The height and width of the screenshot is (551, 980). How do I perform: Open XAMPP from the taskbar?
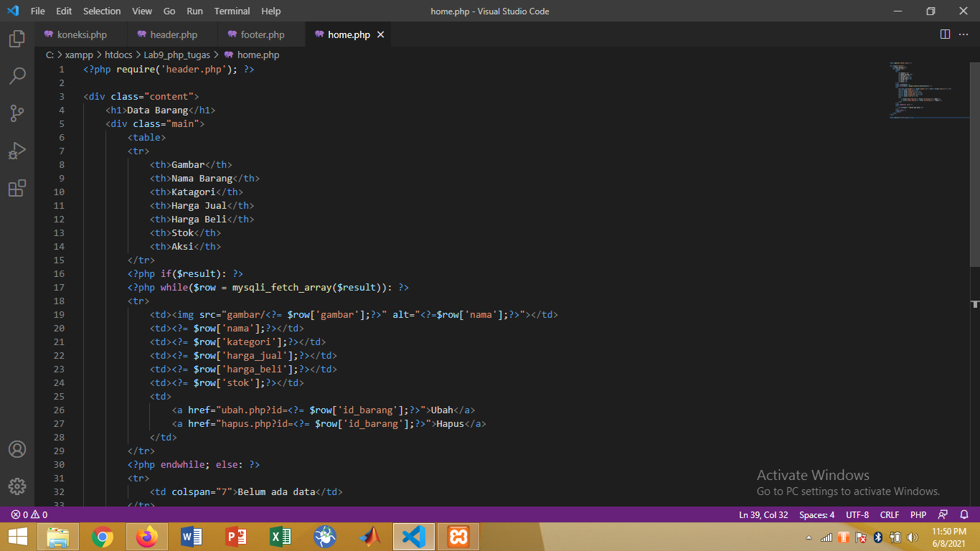click(458, 537)
